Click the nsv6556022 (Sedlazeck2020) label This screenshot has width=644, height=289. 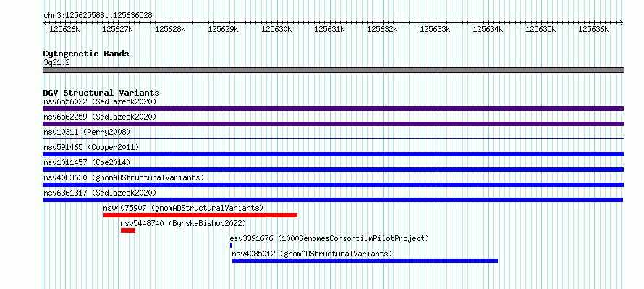pyautogui.click(x=100, y=101)
